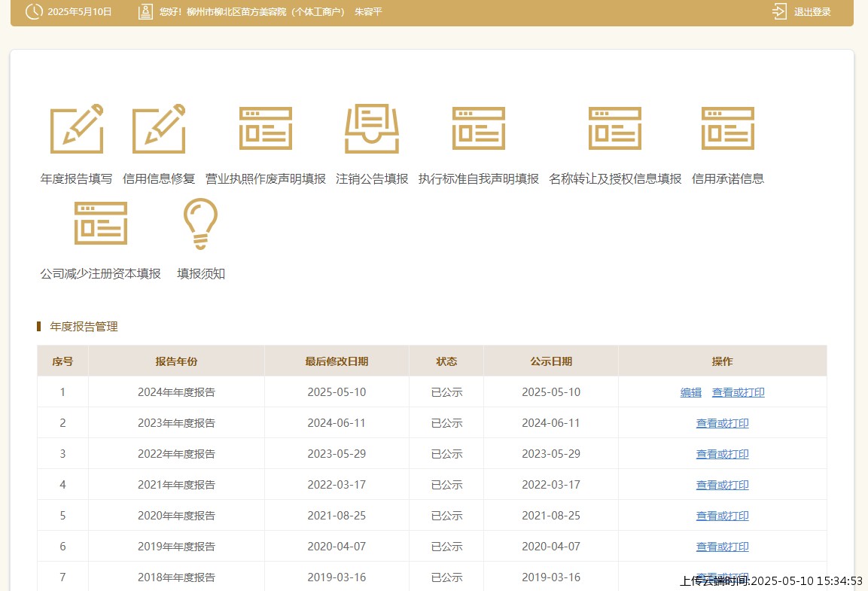868x591 pixels.
Task: Click the 填报须知 lightbulb icon
Action: (x=200, y=224)
